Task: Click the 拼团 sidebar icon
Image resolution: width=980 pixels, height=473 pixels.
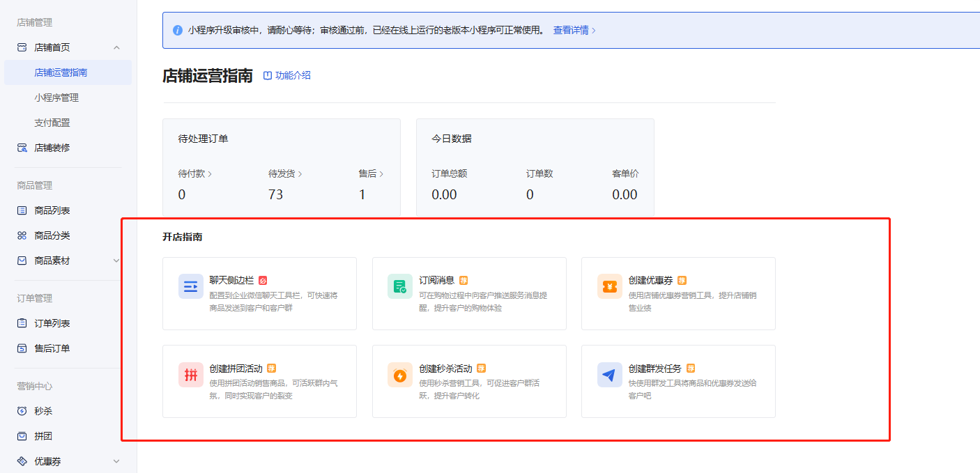Action: click(22, 436)
